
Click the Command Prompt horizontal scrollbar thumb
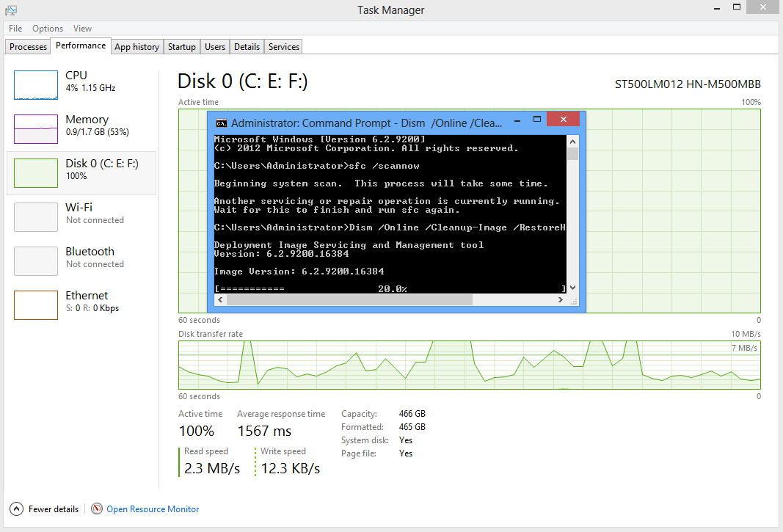(x=349, y=299)
